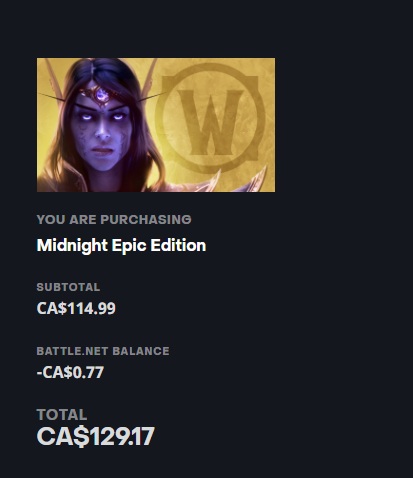Click the elf character's glowing eyes
This screenshot has height=478, width=413.
coord(101,117)
